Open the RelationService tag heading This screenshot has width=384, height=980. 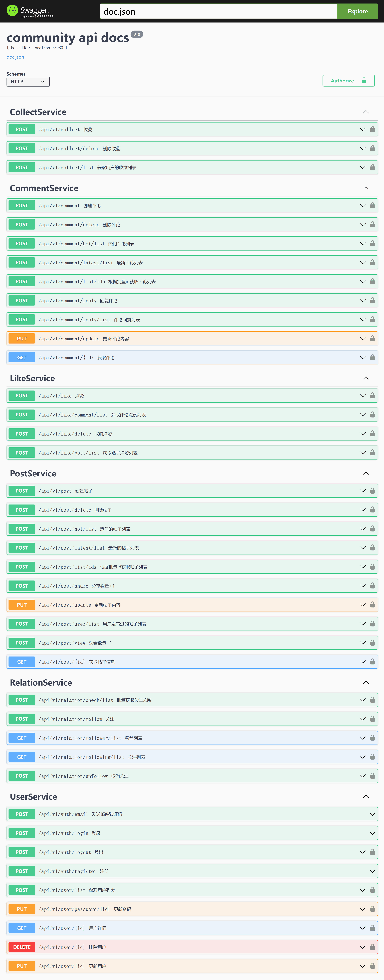[41, 683]
